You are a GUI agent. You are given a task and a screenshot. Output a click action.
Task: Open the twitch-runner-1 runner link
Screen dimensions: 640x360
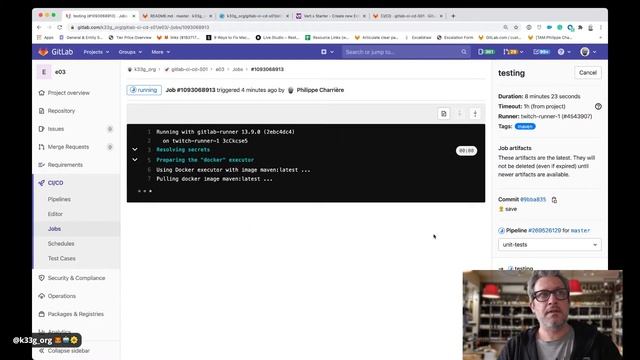point(556,116)
